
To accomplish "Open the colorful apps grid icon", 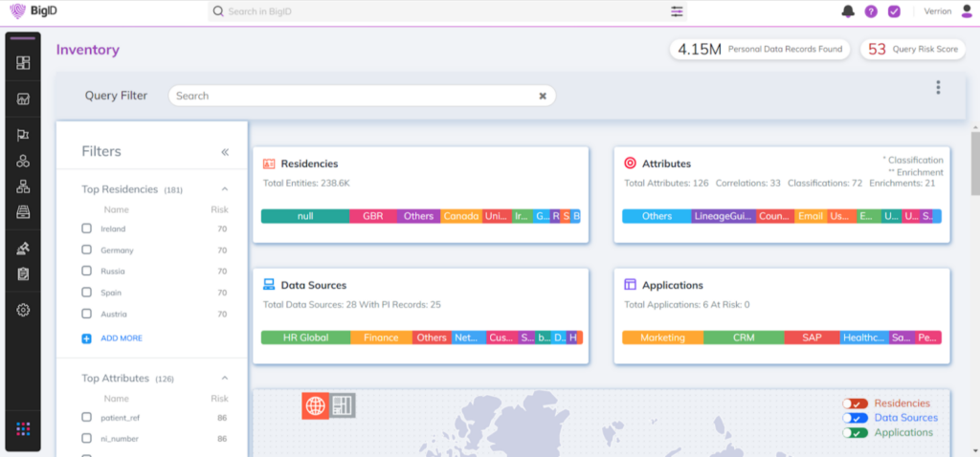I will tap(23, 427).
